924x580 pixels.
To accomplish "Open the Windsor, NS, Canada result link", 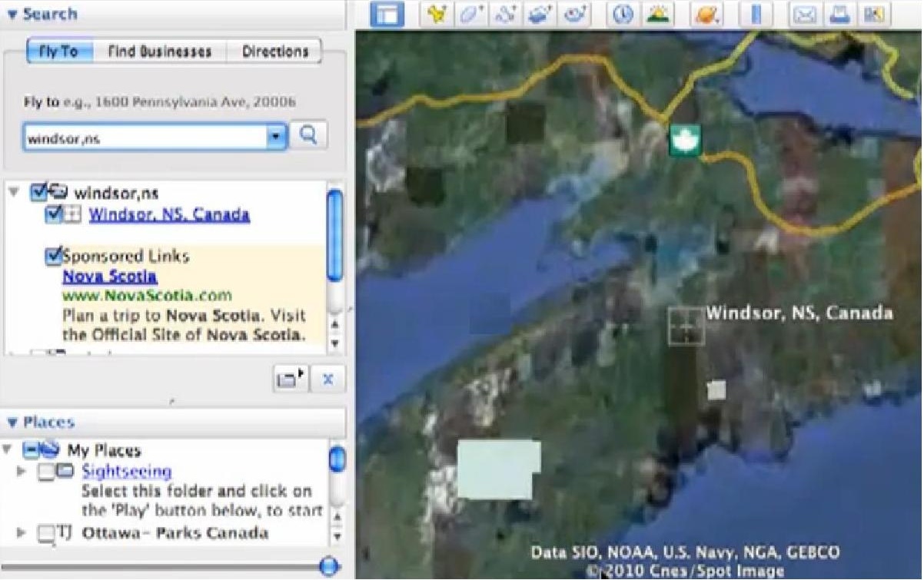I will [169, 215].
